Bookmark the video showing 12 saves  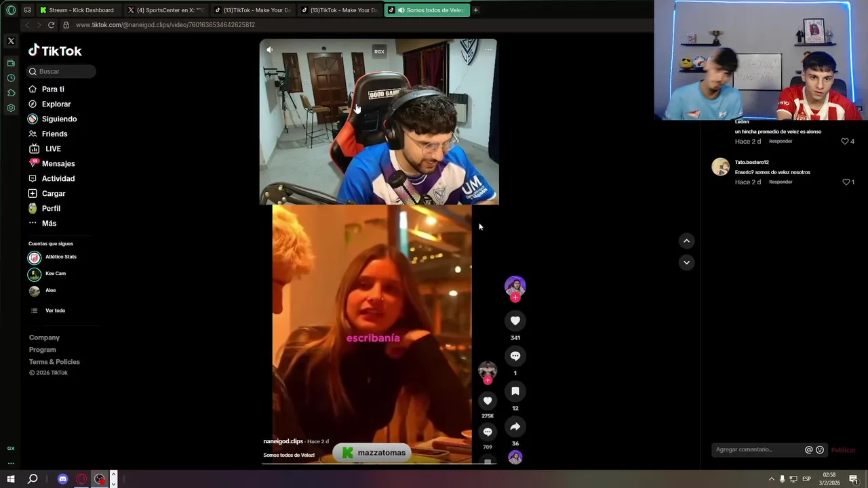click(x=515, y=391)
